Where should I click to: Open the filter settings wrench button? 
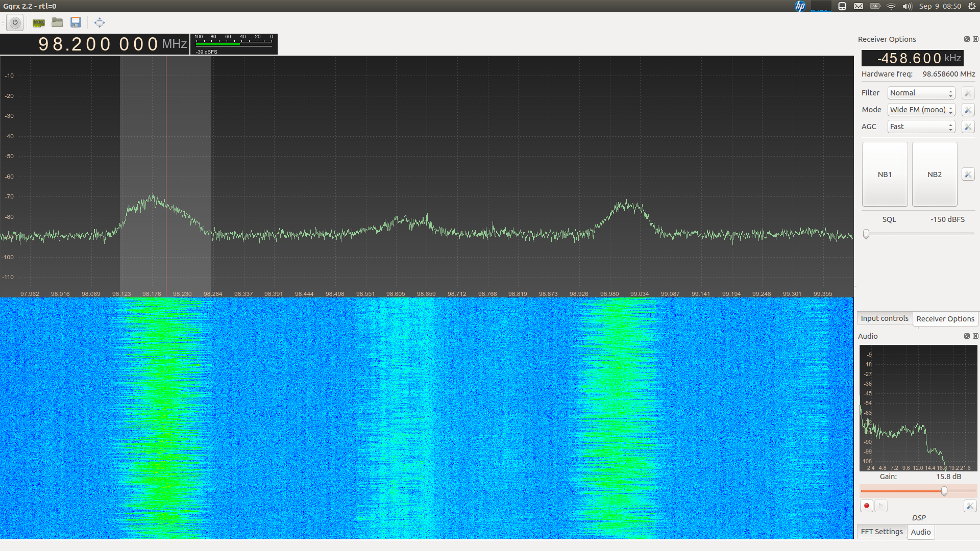(968, 93)
